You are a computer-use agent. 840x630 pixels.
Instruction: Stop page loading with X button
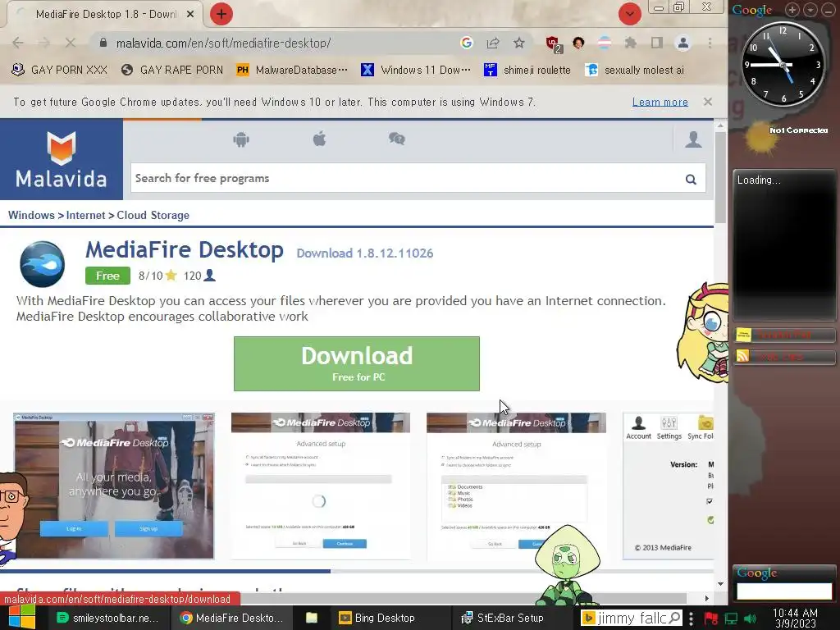coord(71,43)
